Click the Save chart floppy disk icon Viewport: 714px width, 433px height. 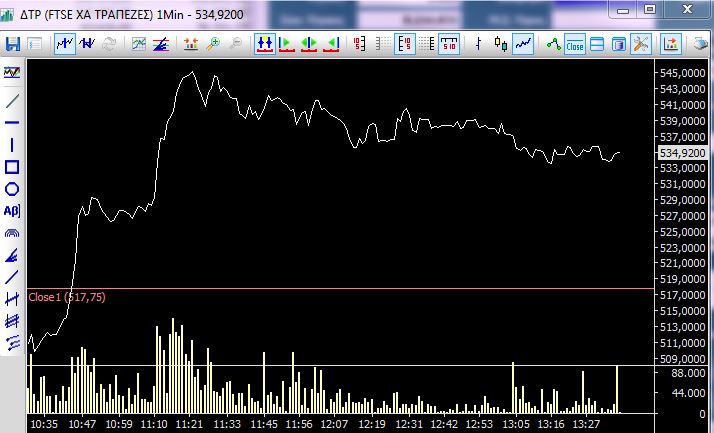coord(13,44)
